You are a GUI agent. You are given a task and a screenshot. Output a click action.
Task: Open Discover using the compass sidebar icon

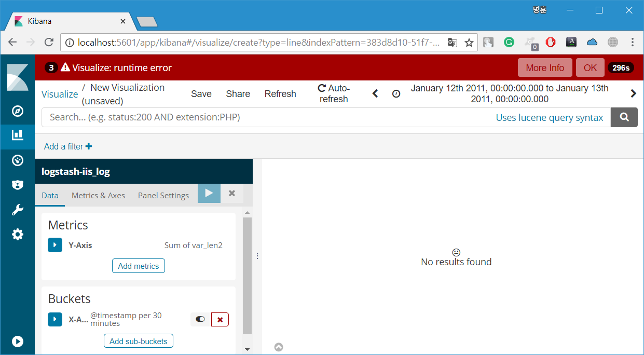coord(18,111)
